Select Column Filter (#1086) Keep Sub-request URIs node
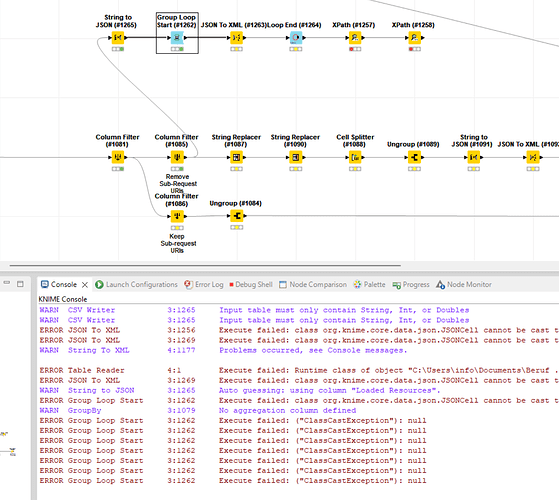 pos(177,216)
